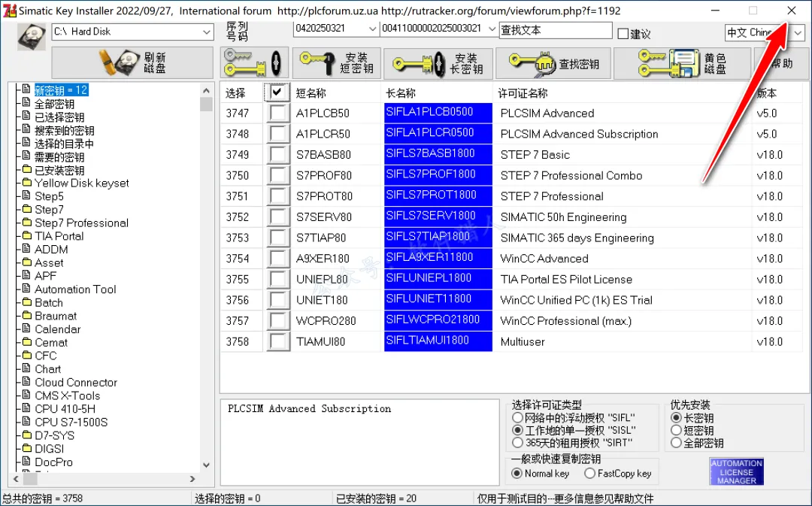This screenshot has width=812, height=506.
Task: Click the PLCSIM Advanced Subscription description box
Action: [x=359, y=442]
